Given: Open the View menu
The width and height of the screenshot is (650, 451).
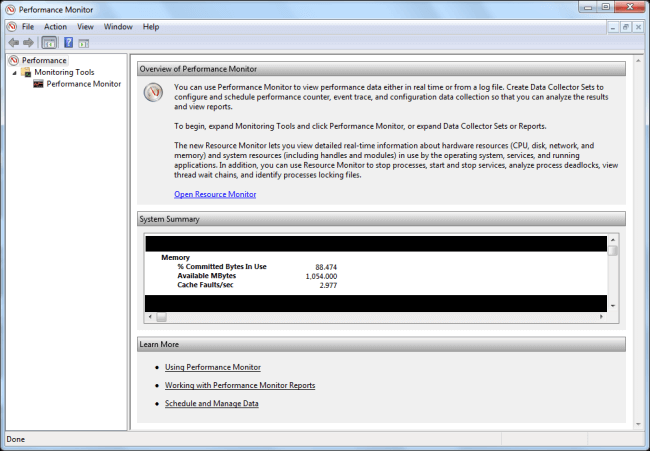Looking at the screenshot, I should (85, 27).
